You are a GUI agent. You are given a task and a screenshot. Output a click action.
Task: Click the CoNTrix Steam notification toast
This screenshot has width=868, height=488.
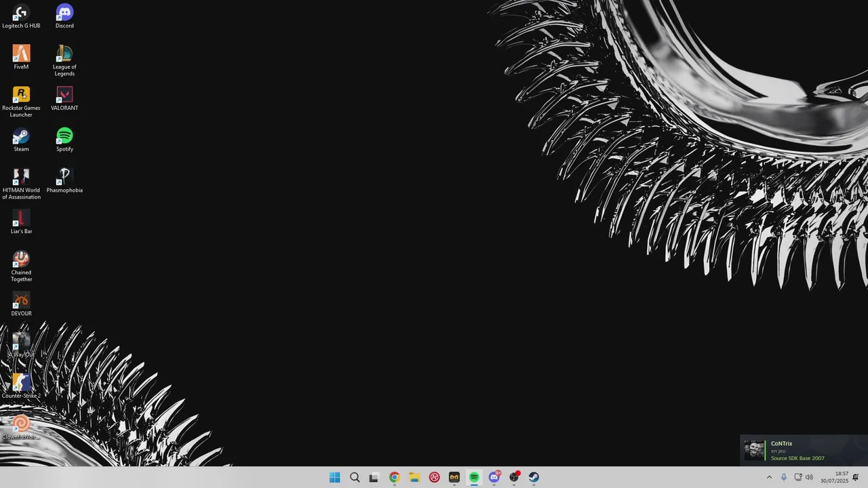tap(804, 450)
